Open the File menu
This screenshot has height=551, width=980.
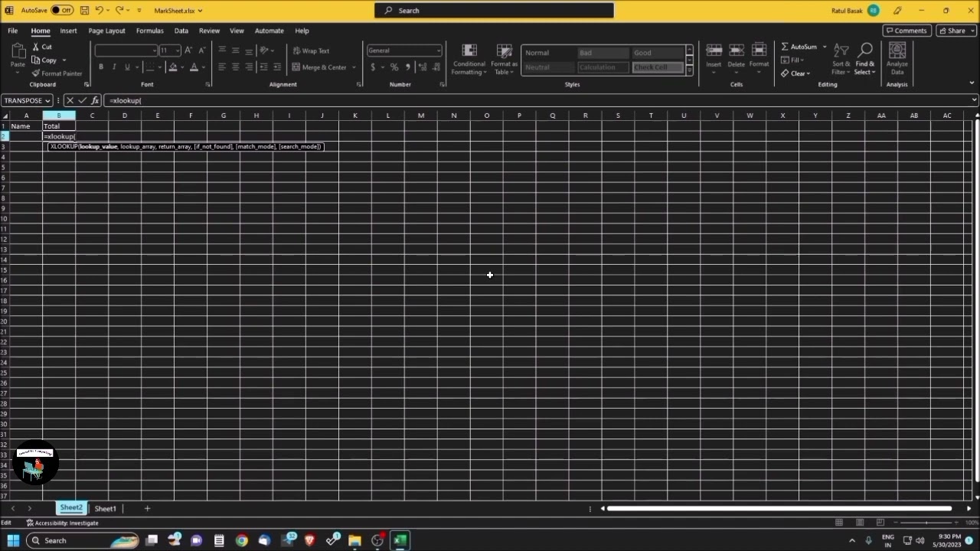point(13,31)
